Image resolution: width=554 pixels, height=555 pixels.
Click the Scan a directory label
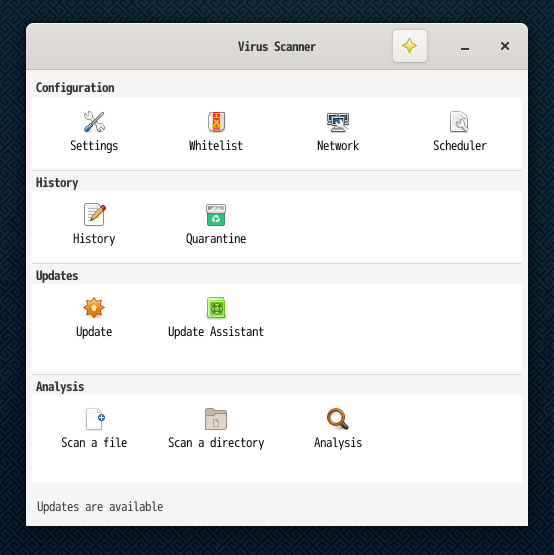[x=216, y=443]
